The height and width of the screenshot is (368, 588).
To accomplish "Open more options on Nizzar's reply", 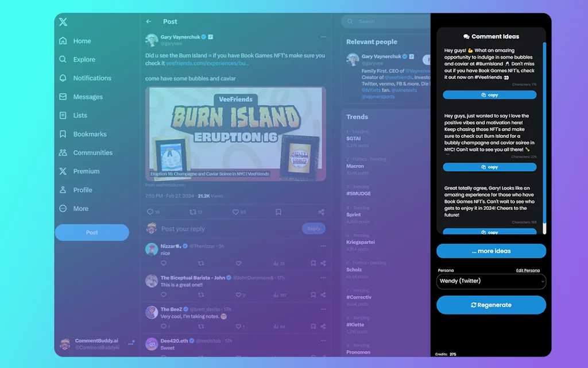I will pos(322,246).
